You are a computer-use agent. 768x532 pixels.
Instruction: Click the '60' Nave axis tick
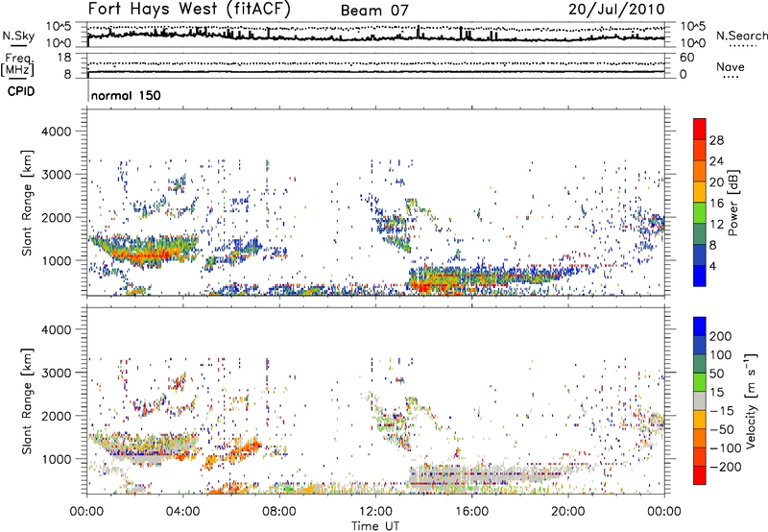(x=687, y=58)
